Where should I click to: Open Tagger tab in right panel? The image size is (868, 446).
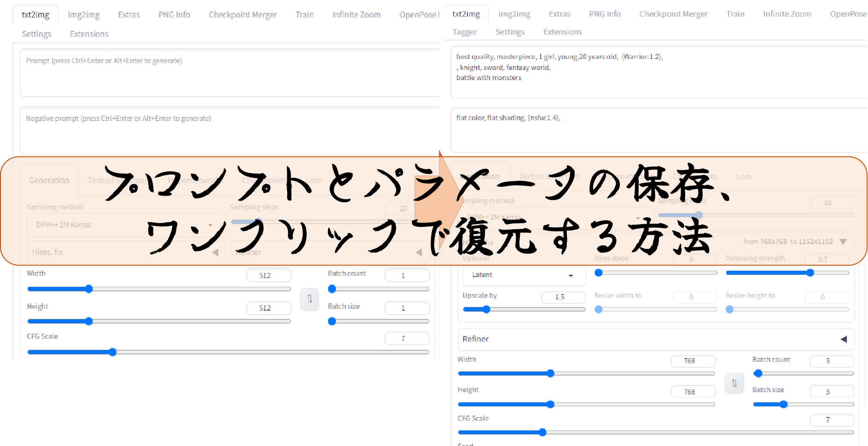point(465,32)
